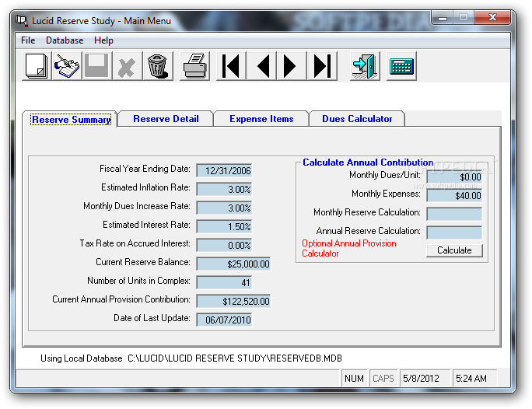Open the Help menu
This screenshot has width=532, height=409.
pyautogui.click(x=103, y=40)
